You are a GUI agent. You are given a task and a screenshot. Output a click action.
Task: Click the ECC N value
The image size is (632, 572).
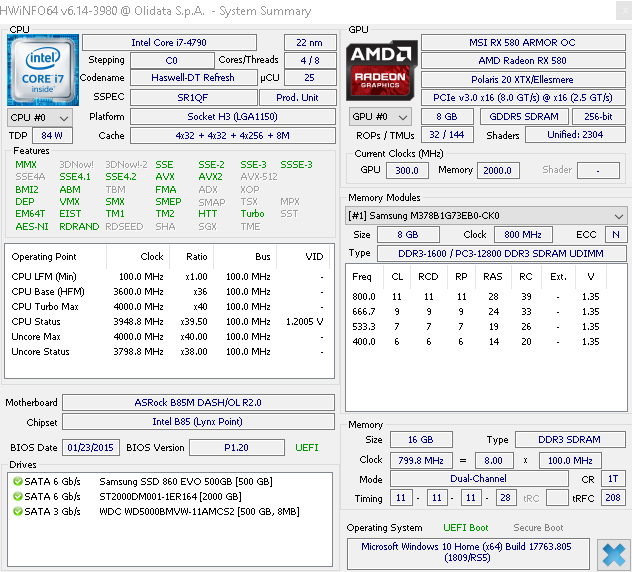tap(616, 235)
